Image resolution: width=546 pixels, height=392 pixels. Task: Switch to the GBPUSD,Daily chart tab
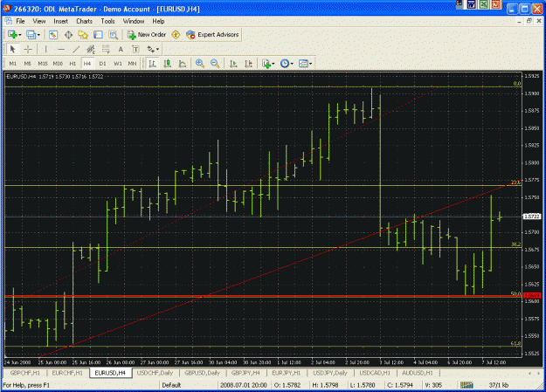[203, 373]
